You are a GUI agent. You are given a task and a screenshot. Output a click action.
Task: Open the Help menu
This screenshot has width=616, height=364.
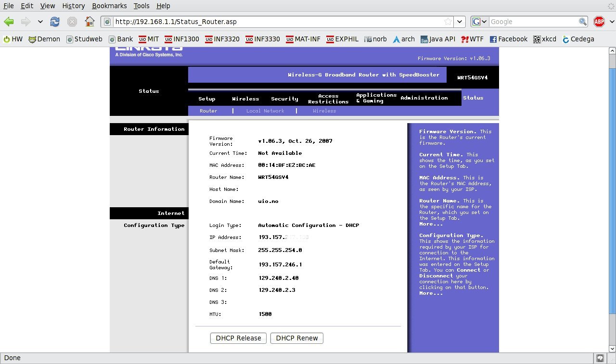[x=163, y=6]
